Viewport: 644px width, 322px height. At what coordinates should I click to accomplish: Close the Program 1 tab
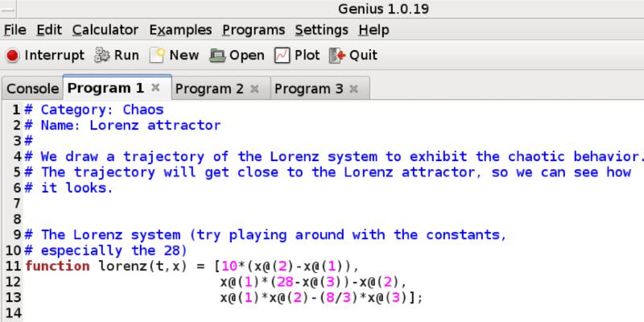[156, 88]
